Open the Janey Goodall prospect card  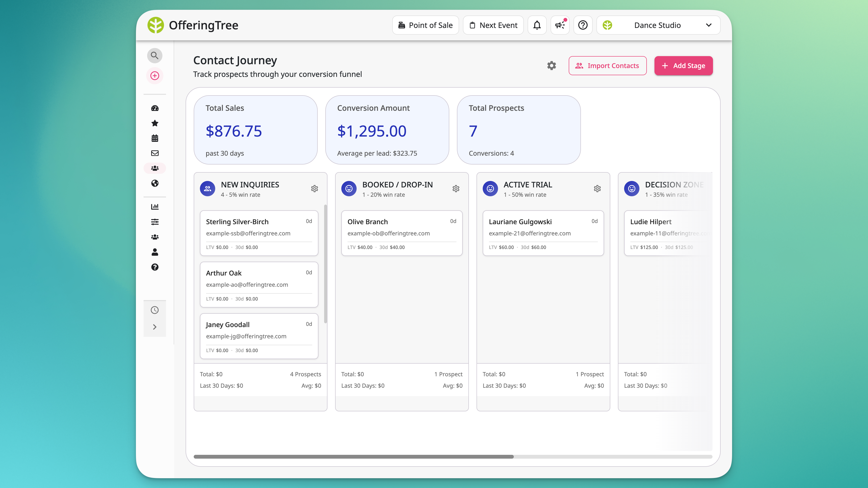[x=259, y=336]
